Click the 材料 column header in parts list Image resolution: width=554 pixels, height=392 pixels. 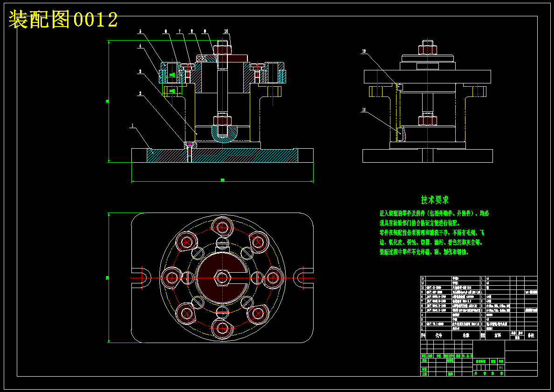498,336
